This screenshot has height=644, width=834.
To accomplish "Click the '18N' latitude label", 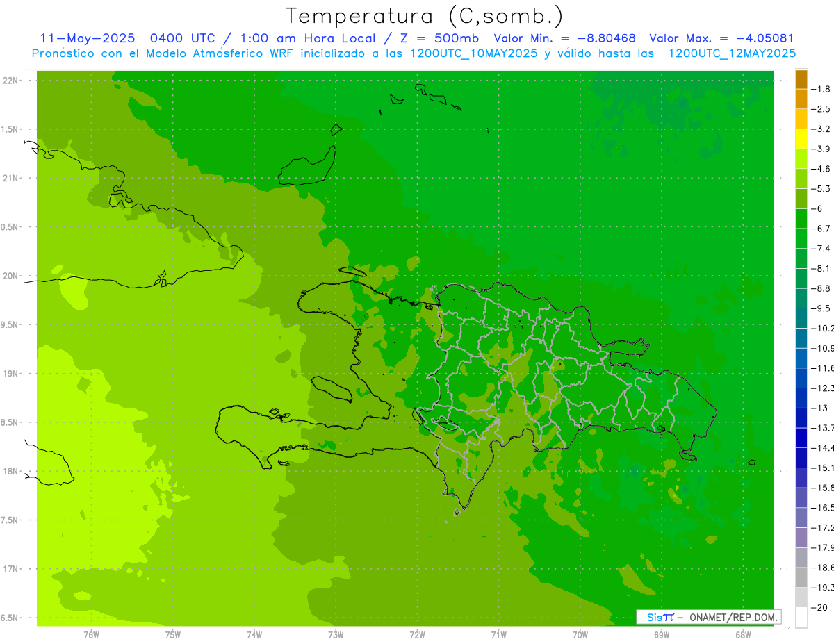I will tap(11, 471).
